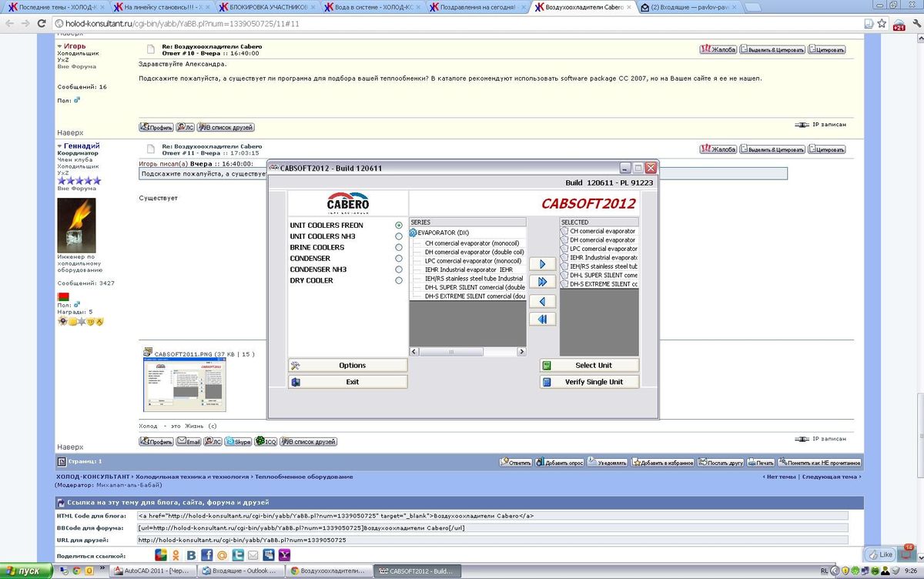Select CONDENSER NH3 radio button

point(399,269)
